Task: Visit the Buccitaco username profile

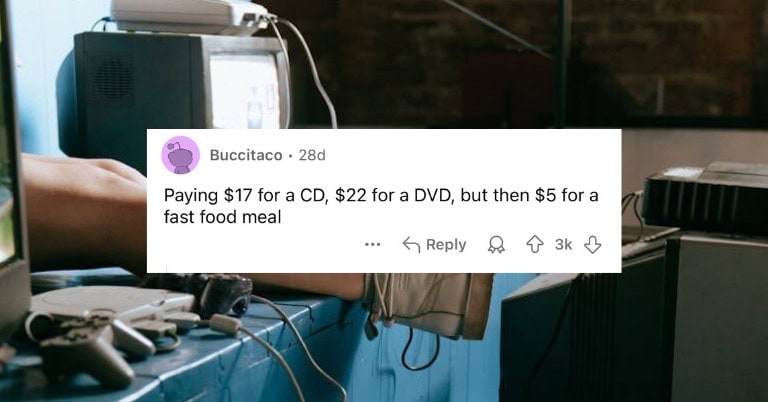Action: [x=246, y=155]
